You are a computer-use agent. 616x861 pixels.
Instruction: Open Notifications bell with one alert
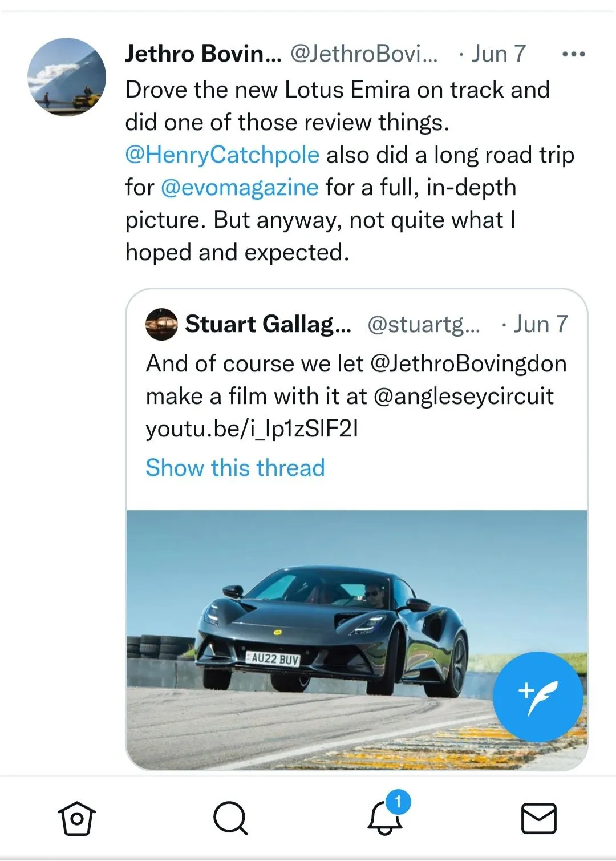[x=386, y=818]
